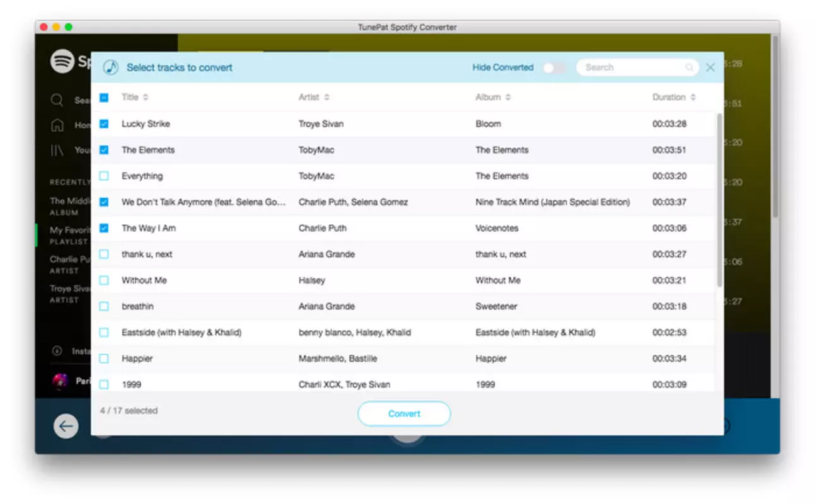Open Charlie Puth artist in sidebar
815x504 pixels.
[70, 265]
